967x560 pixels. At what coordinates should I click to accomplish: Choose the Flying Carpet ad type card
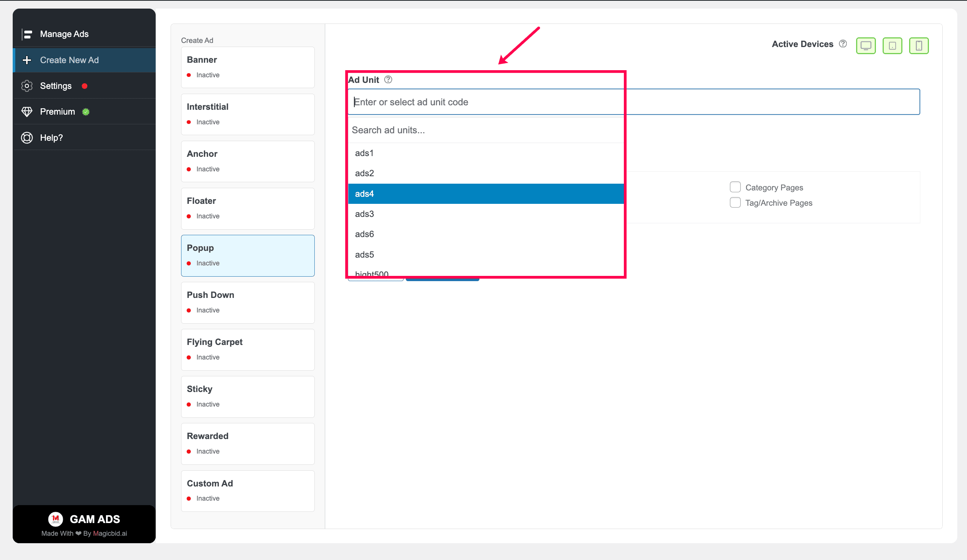[248, 350]
